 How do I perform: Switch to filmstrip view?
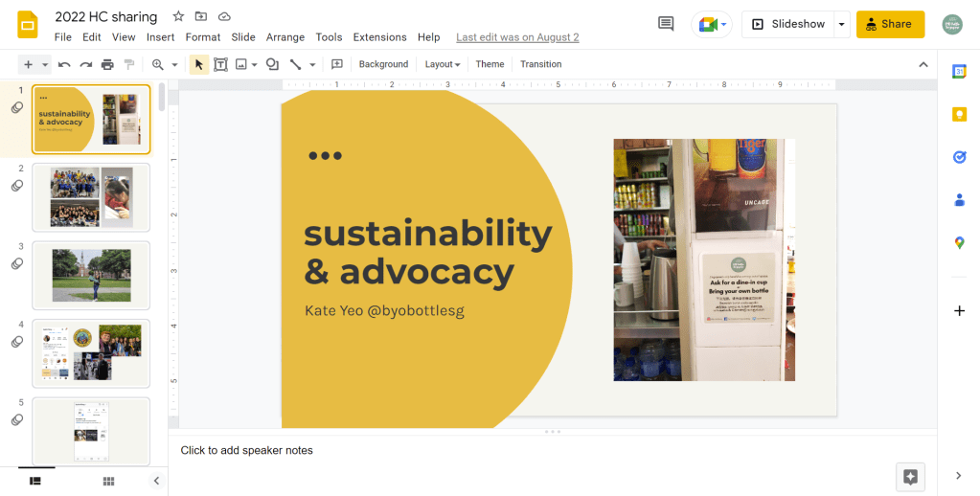coord(35,481)
